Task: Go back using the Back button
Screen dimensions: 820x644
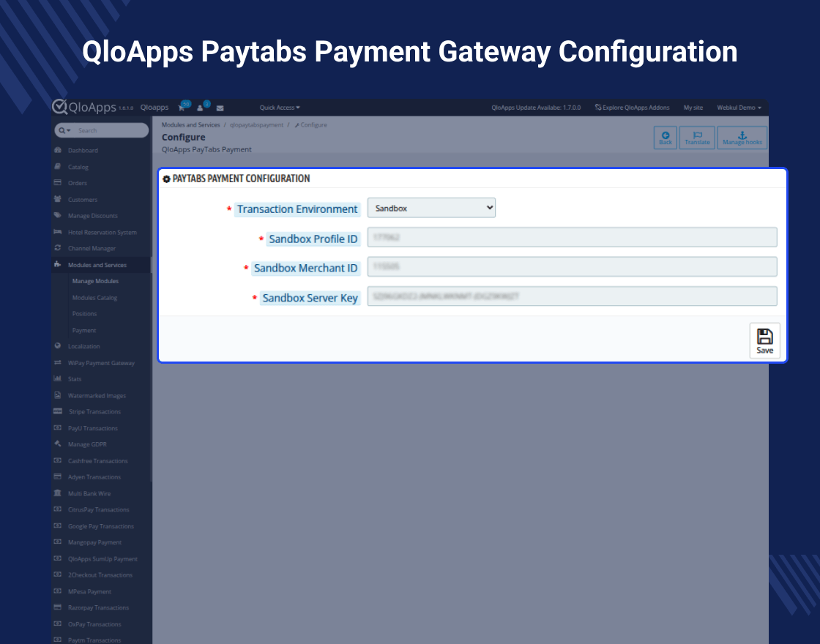Action: pyautogui.click(x=666, y=138)
